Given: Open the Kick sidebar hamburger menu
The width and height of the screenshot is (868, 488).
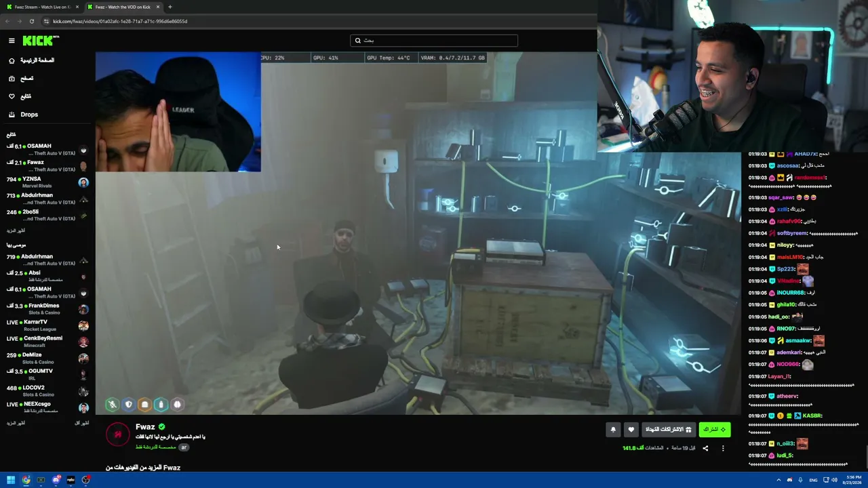Looking at the screenshot, I should pos(12,41).
